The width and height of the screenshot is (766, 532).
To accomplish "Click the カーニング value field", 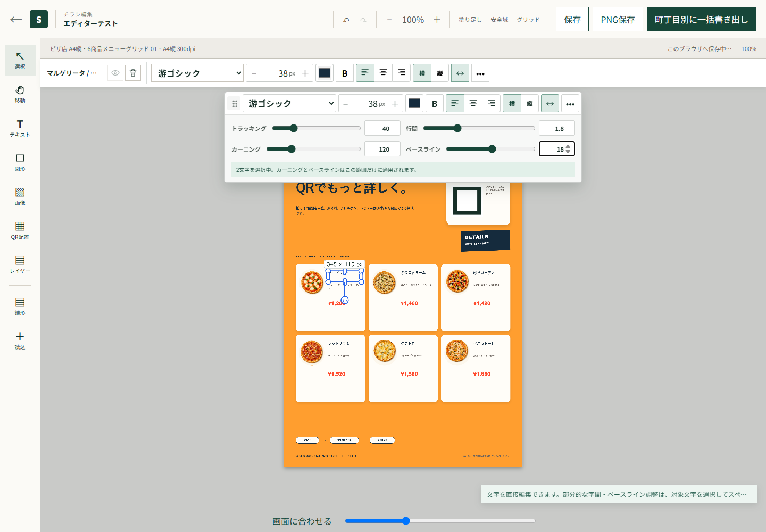I will [382, 149].
